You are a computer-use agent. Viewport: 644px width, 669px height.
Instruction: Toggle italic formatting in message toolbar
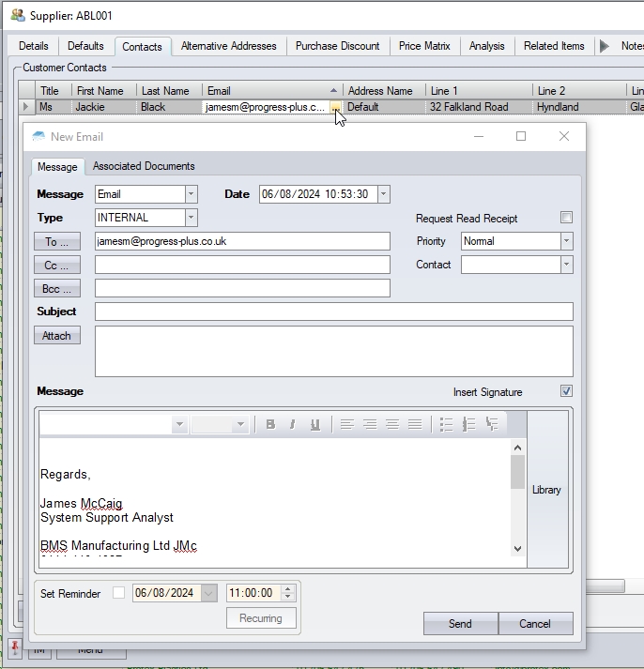(292, 425)
